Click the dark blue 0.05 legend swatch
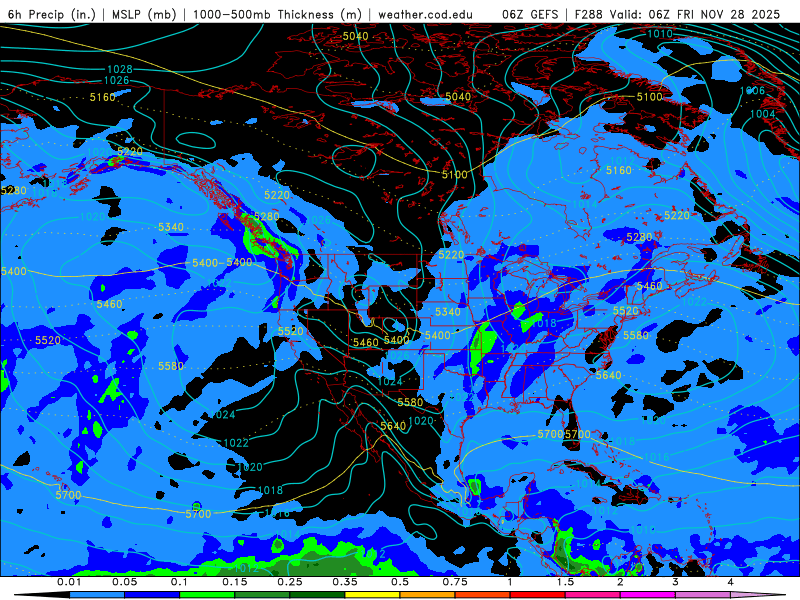The image size is (800, 600). click(x=152, y=595)
